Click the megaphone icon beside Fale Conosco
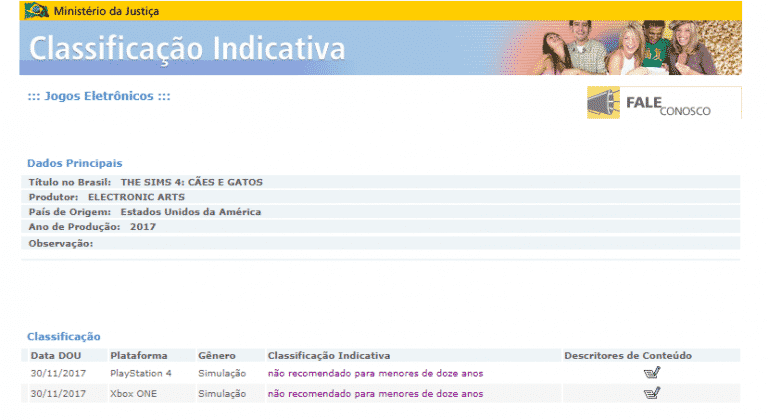Viewport: 768px width, 420px height. 609,103
